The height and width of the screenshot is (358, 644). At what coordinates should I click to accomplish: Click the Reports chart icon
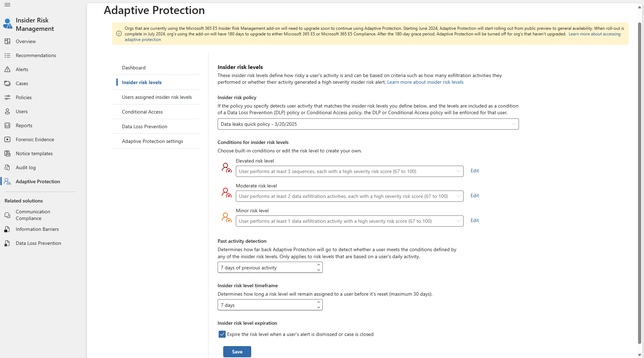(7, 125)
